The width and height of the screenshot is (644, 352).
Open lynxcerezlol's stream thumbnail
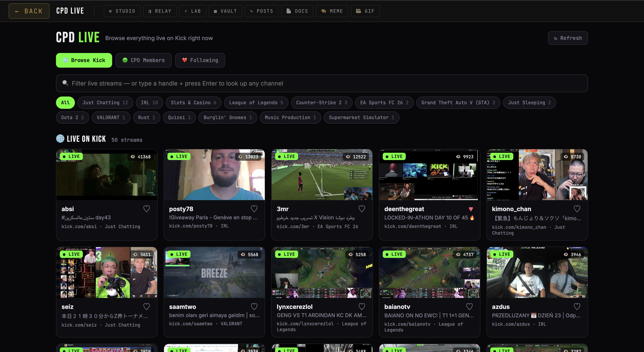coord(322,273)
